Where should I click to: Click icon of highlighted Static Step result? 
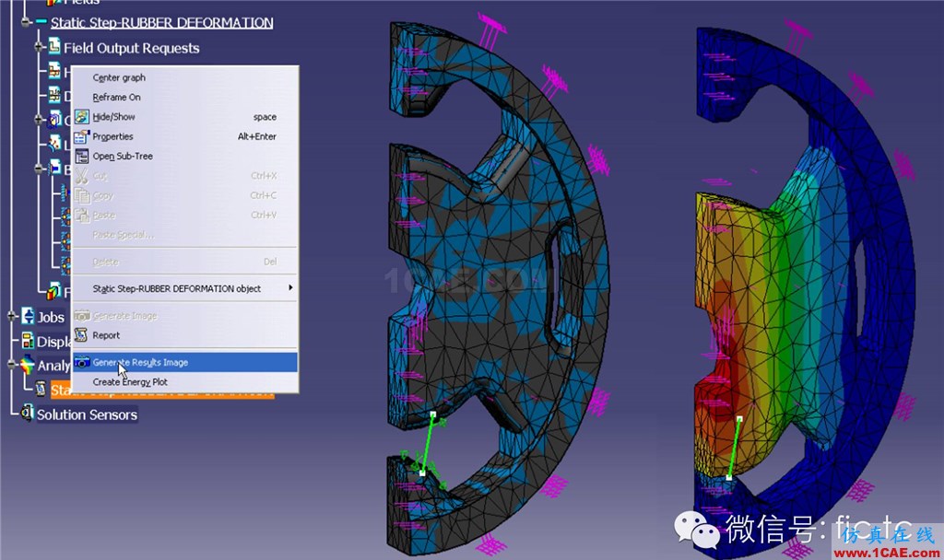click(41, 390)
